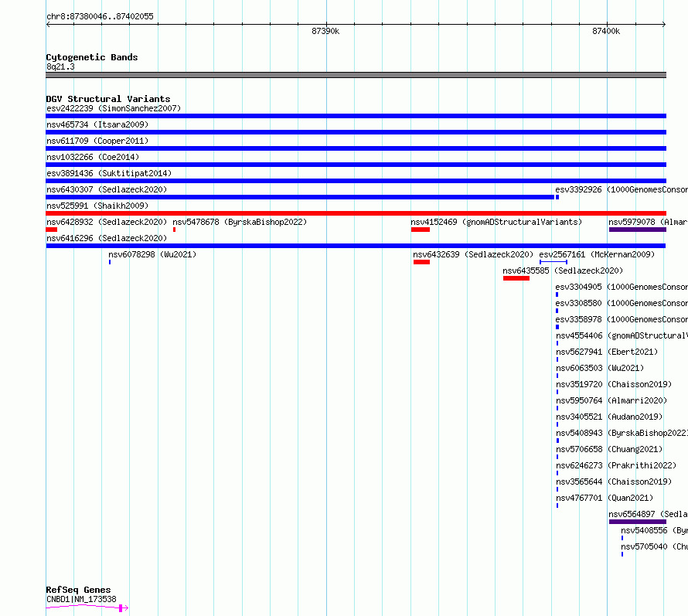Image resolution: width=688 pixels, height=616 pixels.
Task: Select nsv5627941 (Ebert2021) label
Action: pos(607,352)
